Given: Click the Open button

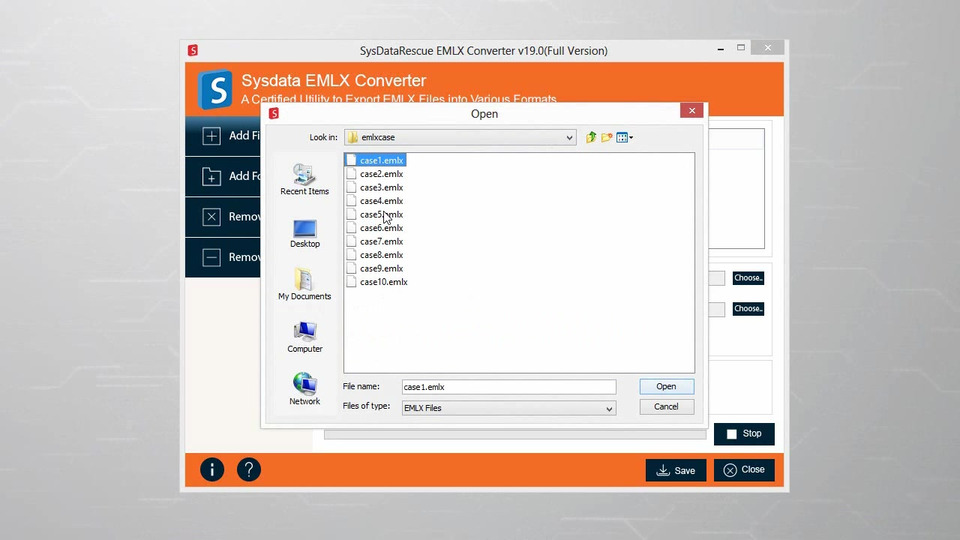Looking at the screenshot, I should [666, 386].
